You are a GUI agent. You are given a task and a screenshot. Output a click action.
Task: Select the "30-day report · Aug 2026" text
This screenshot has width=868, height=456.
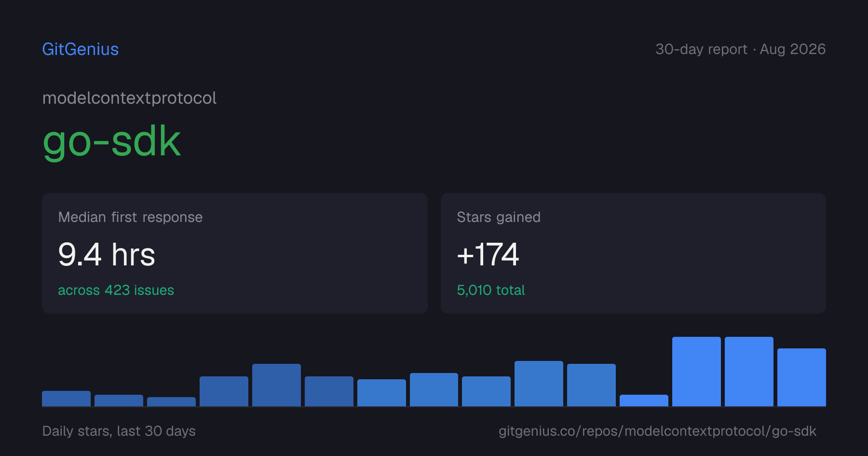coord(740,49)
